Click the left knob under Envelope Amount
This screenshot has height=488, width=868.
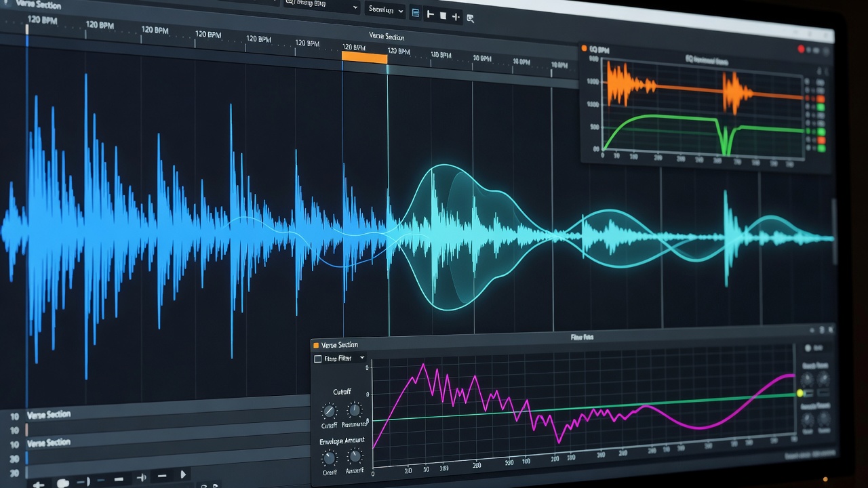pyautogui.click(x=330, y=457)
